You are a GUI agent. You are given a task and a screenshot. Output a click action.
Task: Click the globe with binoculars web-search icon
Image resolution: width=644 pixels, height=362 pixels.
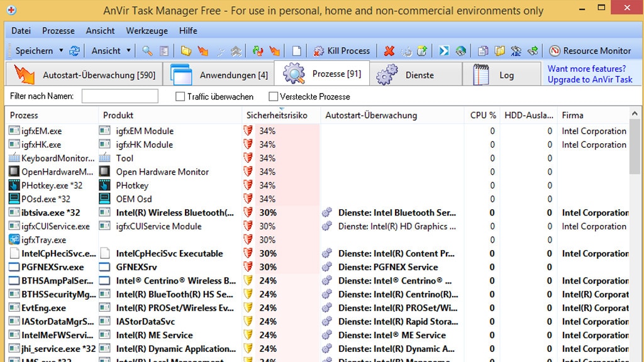coord(461,51)
